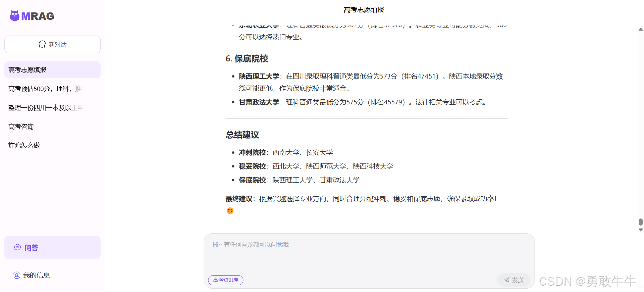Click the 甘肃政法大学 bold entry
This screenshot has height=292, width=644.
(259, 102)
